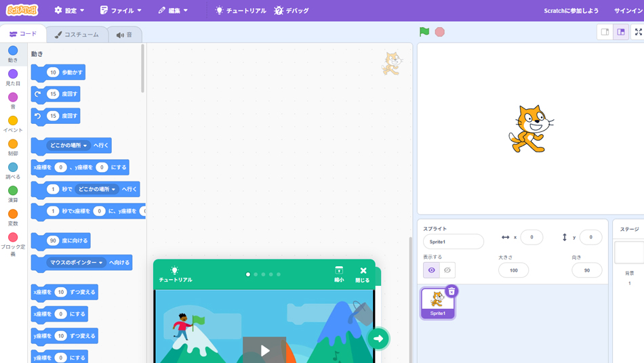Click the sprite x coordinate field
The width and height of the screenshot is (644, 363).
531,237
